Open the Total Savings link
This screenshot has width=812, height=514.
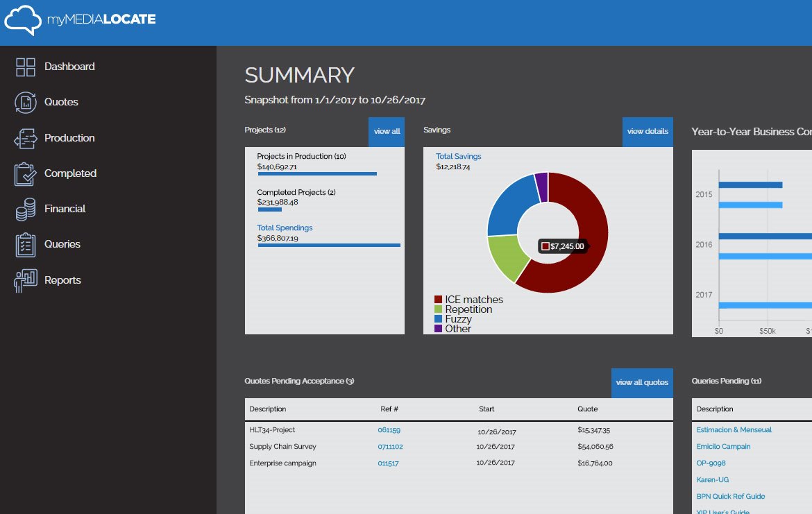point(458,156)
